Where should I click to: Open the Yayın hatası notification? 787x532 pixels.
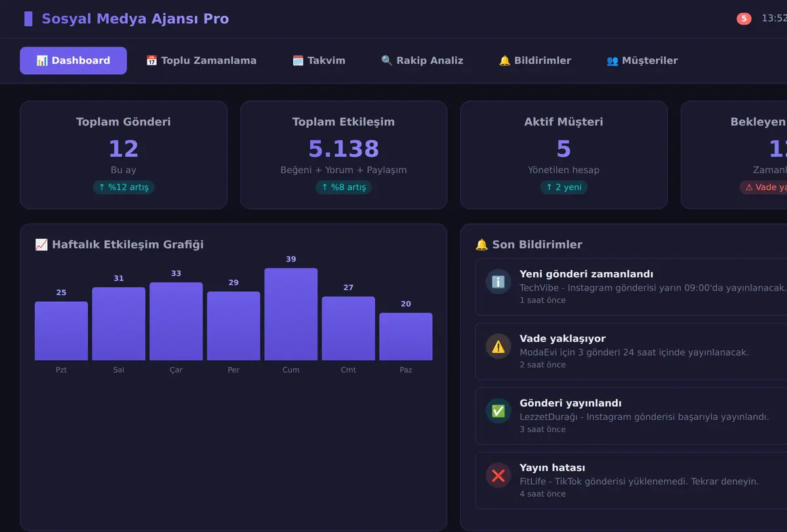point(631,481)
